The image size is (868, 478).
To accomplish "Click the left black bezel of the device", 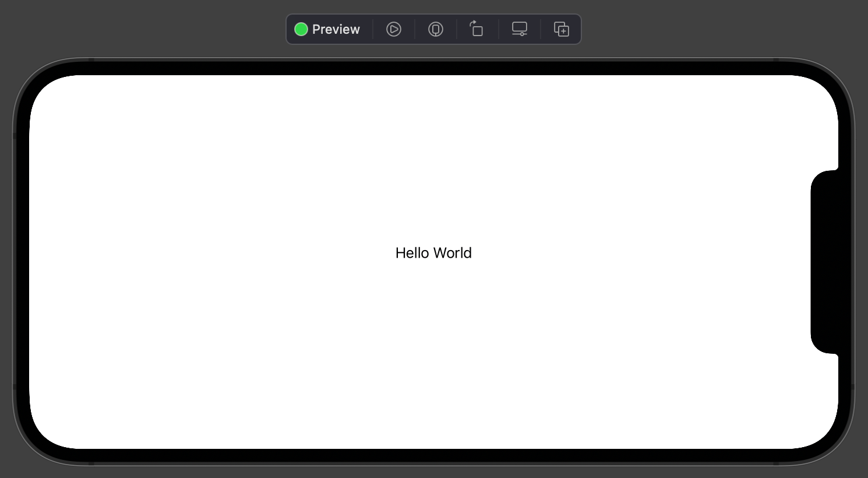I will click(x=22, y=262).
